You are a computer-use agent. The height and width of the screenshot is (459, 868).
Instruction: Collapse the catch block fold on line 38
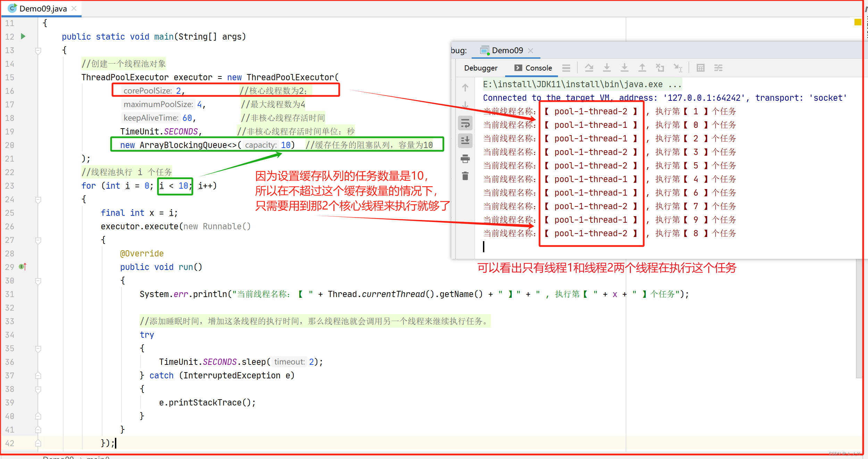(38, 390)
